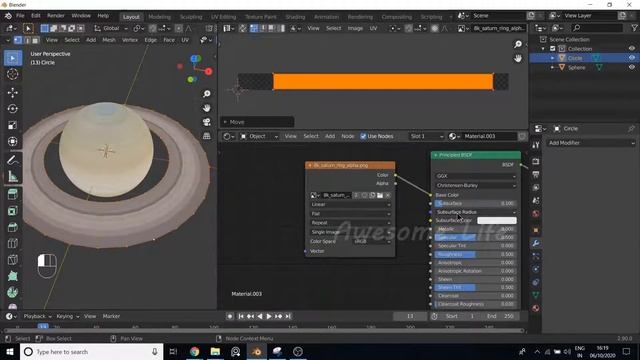Image resolution: width=640 pixels, height=360 pixels.
Task: Open folder icon in image texture node
Action: point(380,195)
